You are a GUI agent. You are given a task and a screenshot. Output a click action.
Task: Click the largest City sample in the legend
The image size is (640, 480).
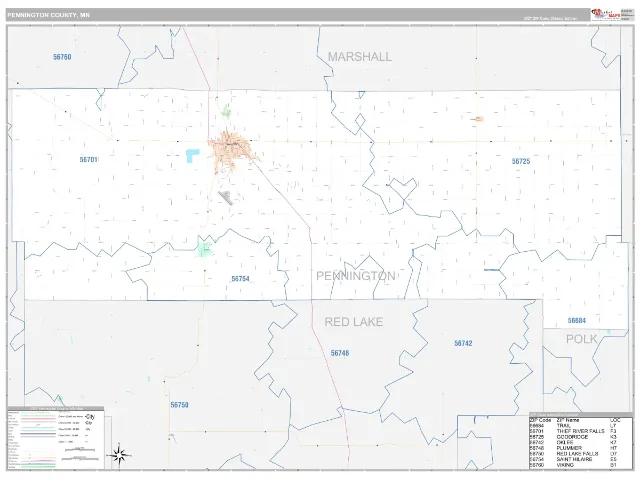click(x=90, y=417)
